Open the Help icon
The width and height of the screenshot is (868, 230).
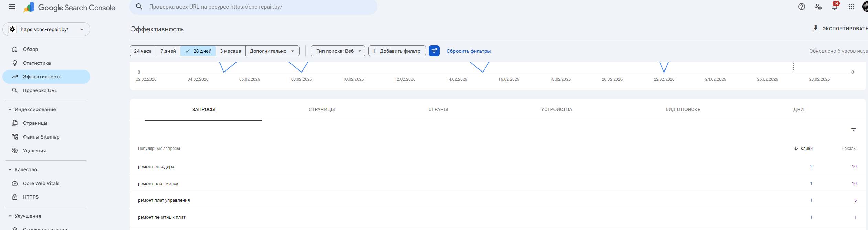coord(801,7)
